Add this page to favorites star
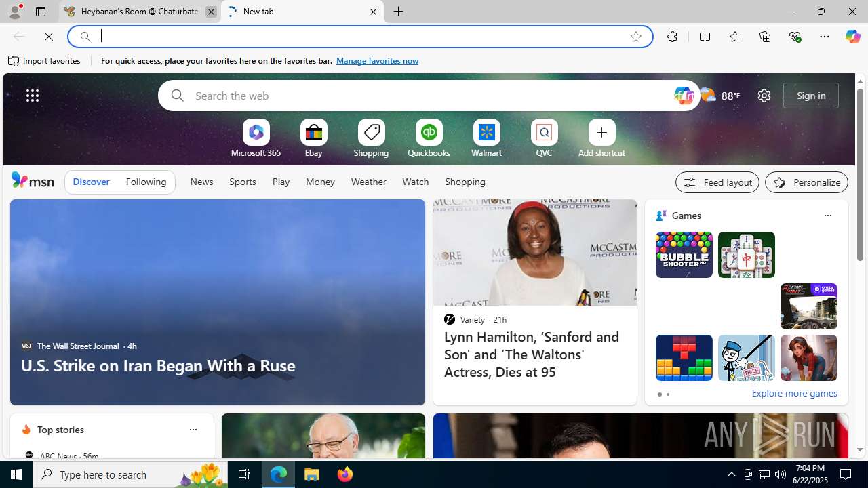This screenshot has height=488, width=868. pos(635,37)
